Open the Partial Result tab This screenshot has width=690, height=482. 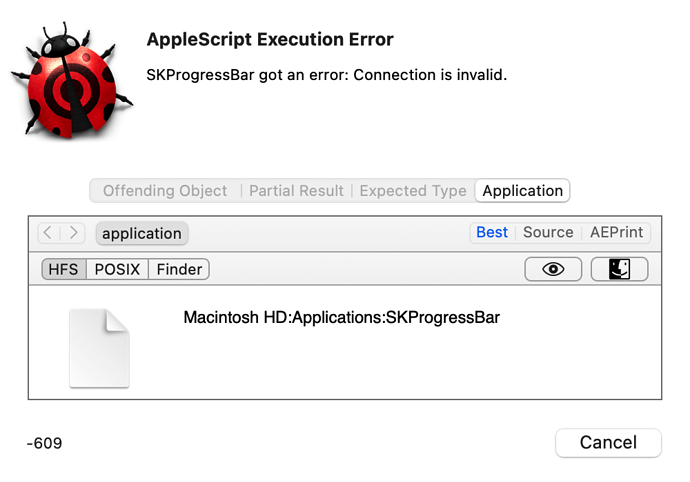click(x=296, y=191)
